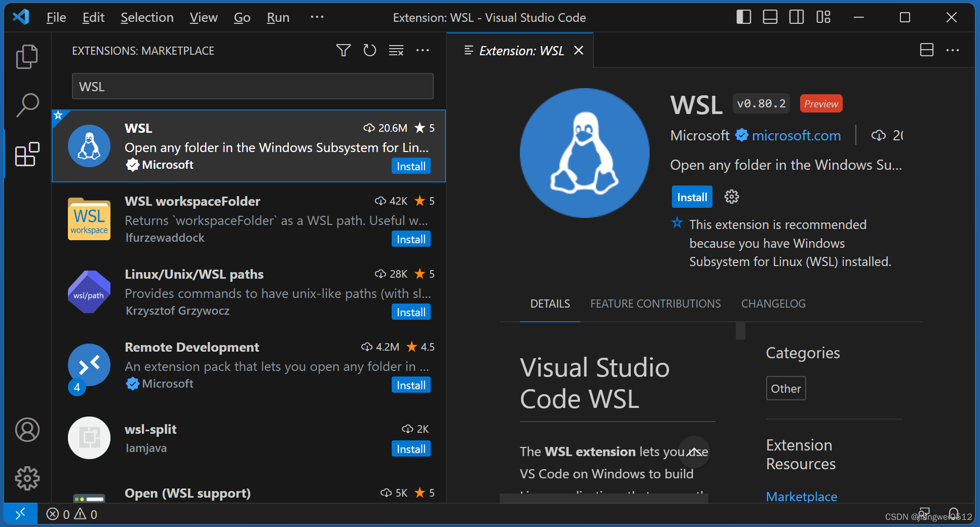Viewport: 980px width, 527px height.
Task: Install the Linux/Unix/WSL paths extension
Action: (411, 312)
